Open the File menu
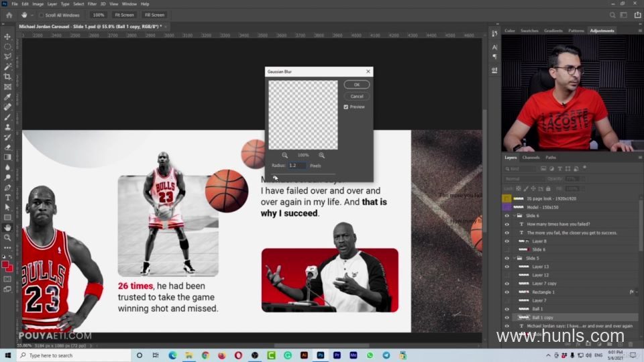This screenshot has width=644, height=362. pyautogui.click(x=14, y=4)
